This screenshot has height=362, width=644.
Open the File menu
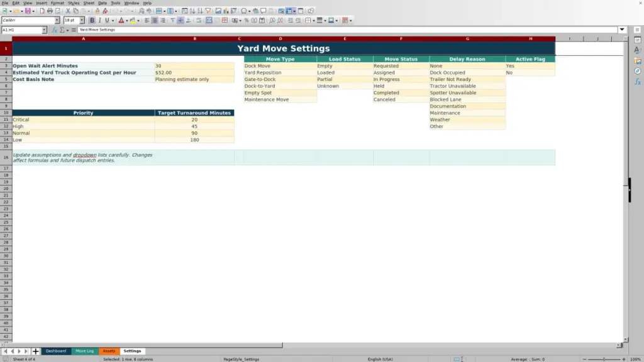pyautogui.click(x=5, y=3)
